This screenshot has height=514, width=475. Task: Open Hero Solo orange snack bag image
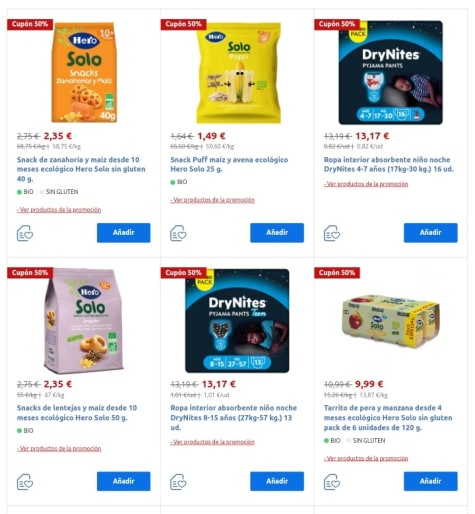coord(84,72)
